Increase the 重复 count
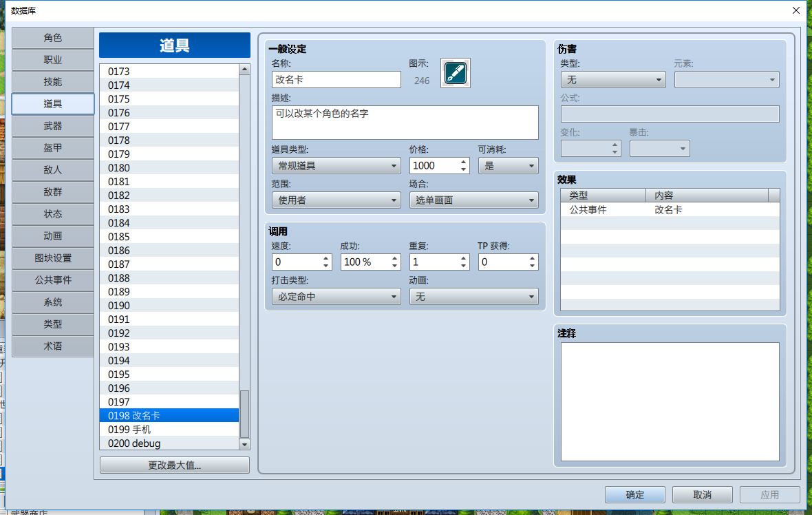This screenshot has height=515, width=812. point(464,259)
